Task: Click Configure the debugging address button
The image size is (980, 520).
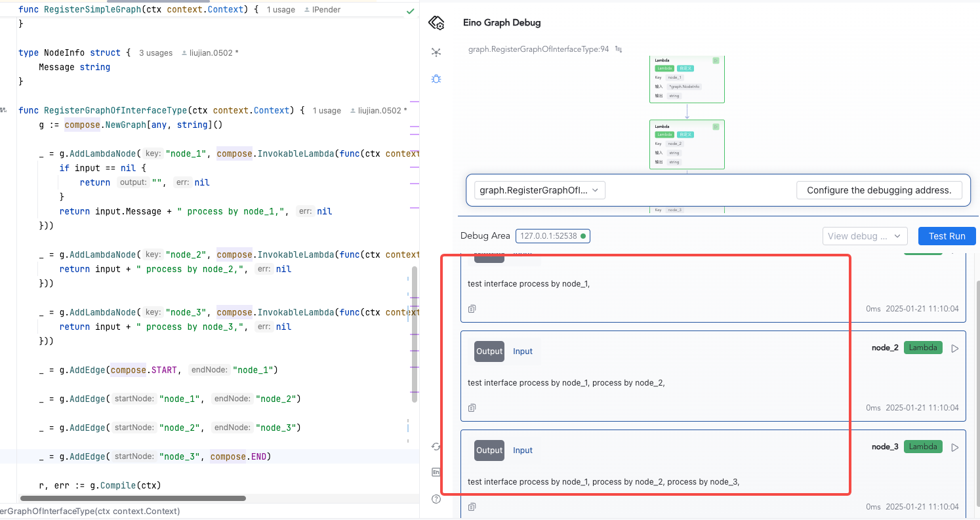Action: [x=878, y=190]
